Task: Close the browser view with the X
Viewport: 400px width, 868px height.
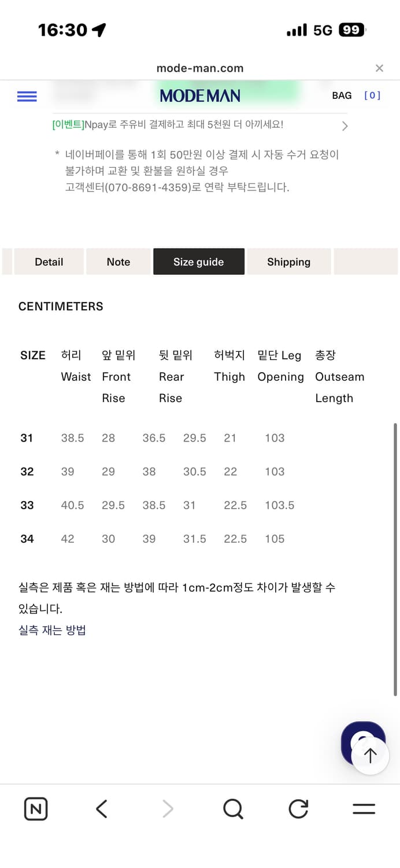Action: [379, 68]
